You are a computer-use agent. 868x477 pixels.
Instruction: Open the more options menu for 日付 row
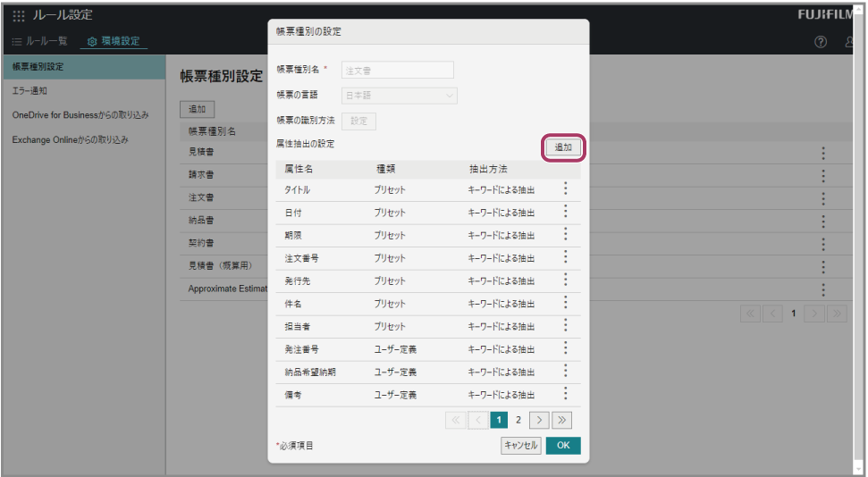point(565,212)
